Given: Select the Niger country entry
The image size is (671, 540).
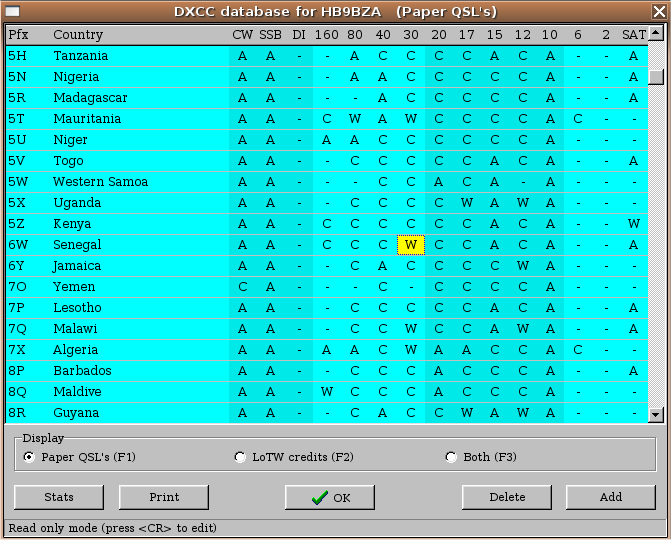Looking at the screenshot, I should [x=70, y=139].
